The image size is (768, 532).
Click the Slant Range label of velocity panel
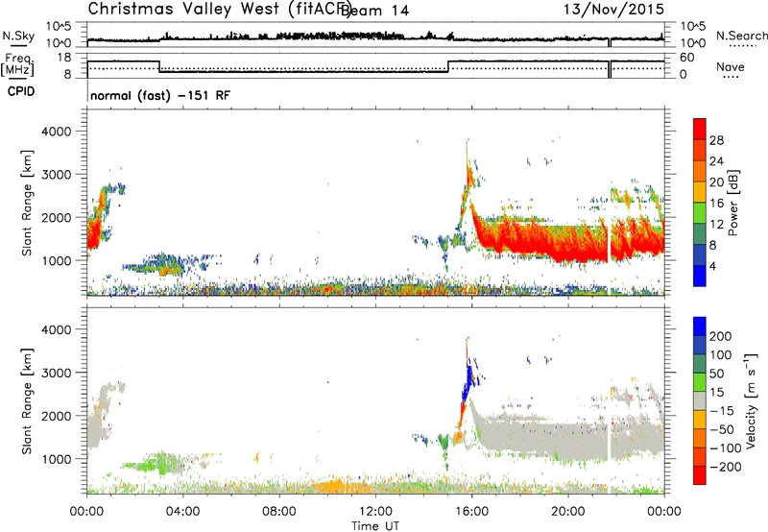pyautogui.click(x=27, y=401)
